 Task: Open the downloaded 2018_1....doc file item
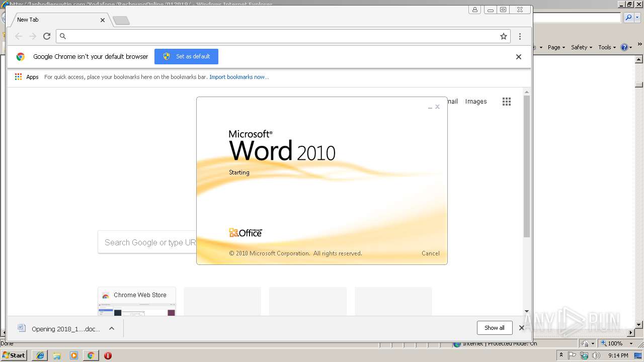click(59, 329)
